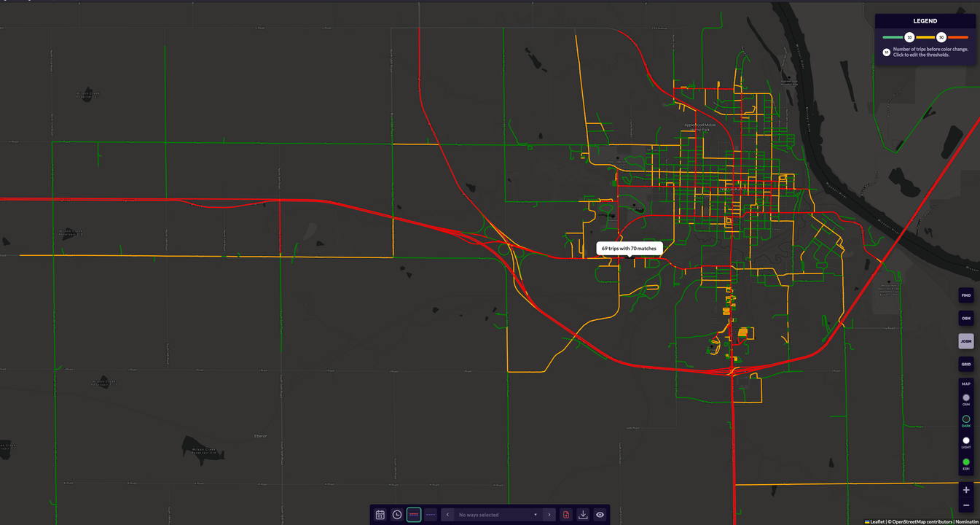Select the dashed line style button
Viewport: 980px width, 525px height.
point(431,515)
